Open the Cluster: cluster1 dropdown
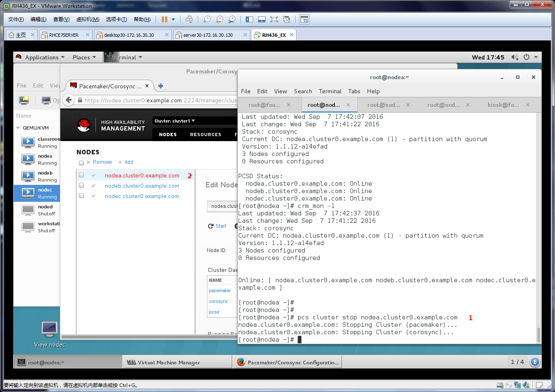This screenshot has width=555, height=392. [x=175, y=121]
